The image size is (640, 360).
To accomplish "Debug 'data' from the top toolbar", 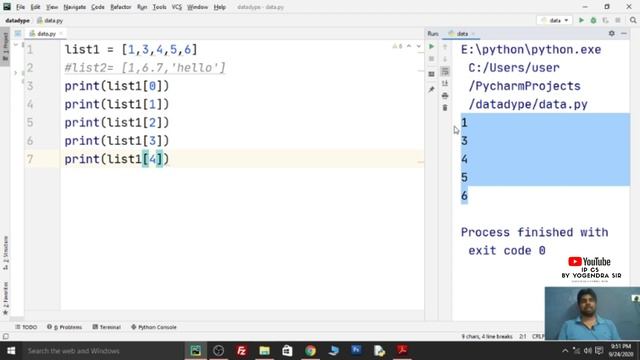I will [593, 20].
